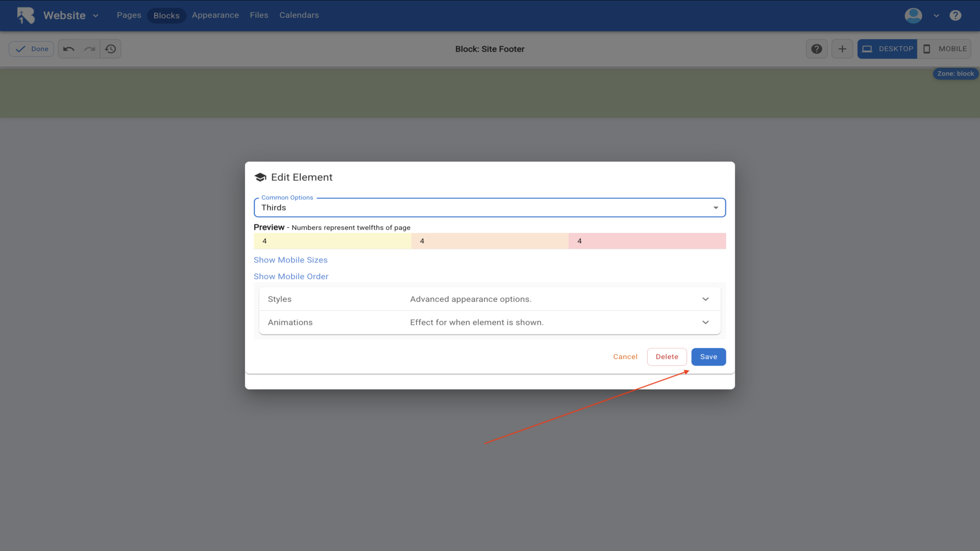The image size is (980, 551).
Task: Open the Common Options dropdown
Action: pos(489,208)
